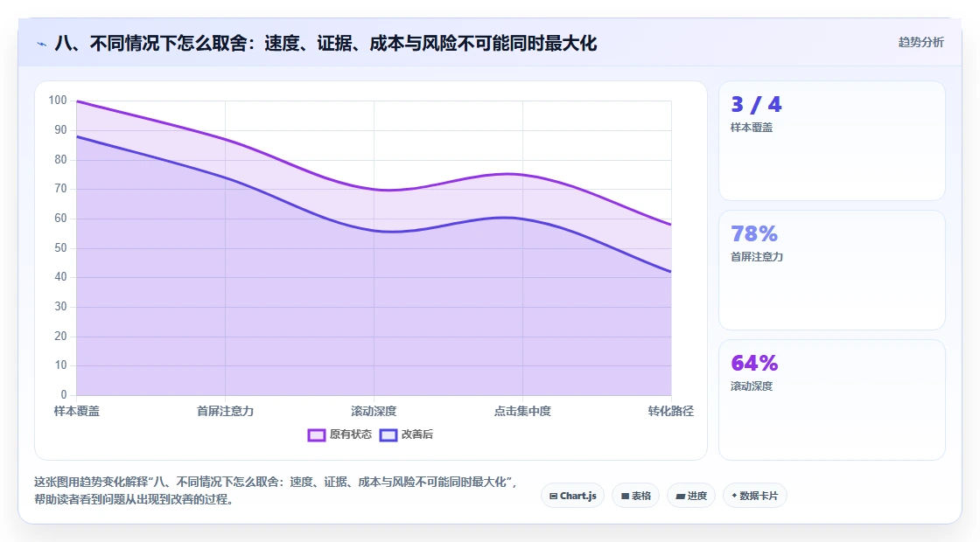This screenshot has height=542, width=980.
Task: Click the chart description paragraph below the chart
Action: 276,490
